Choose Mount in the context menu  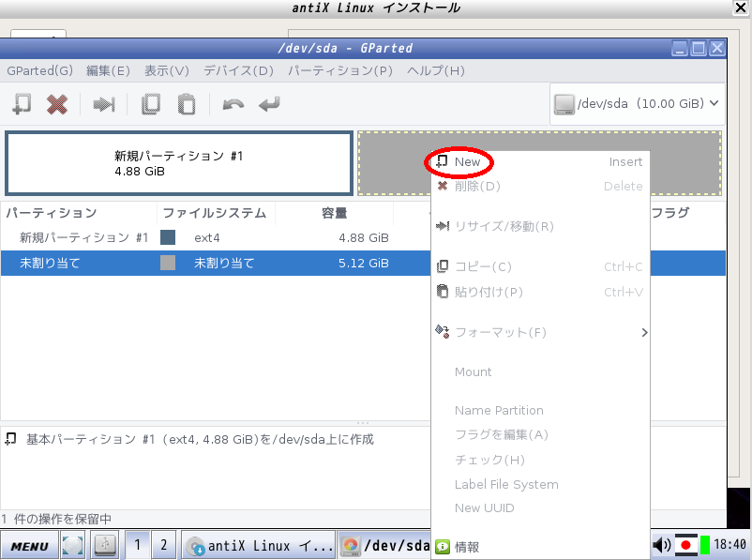coord(540,371)
